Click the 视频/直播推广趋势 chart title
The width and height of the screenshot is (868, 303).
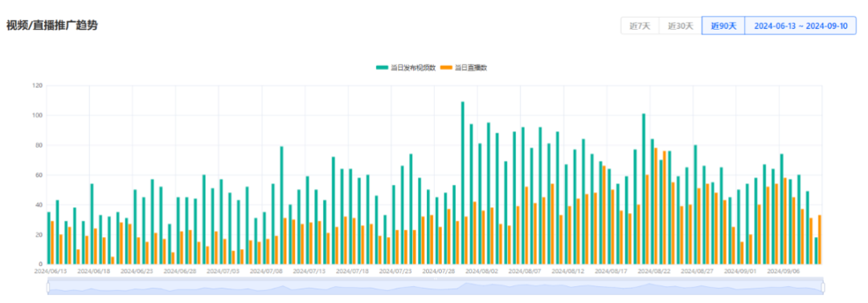tap(52, 26)
